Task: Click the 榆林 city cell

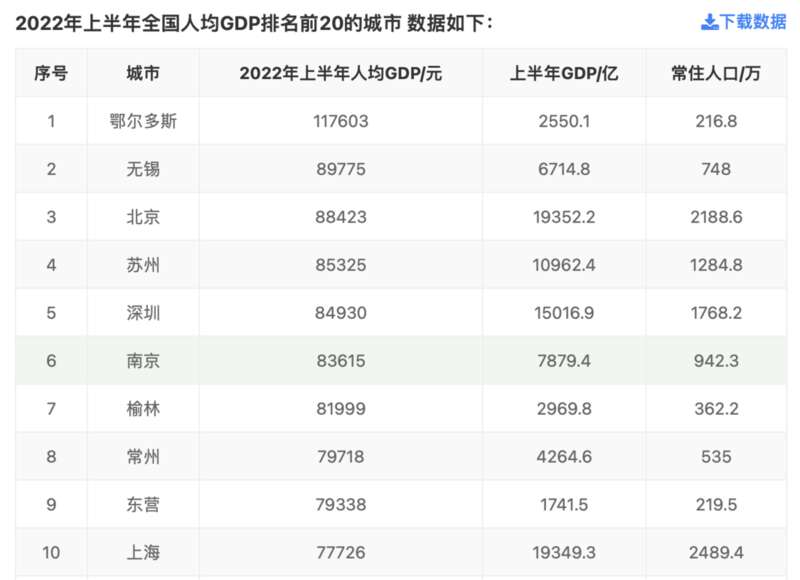Action: [143, 409]
